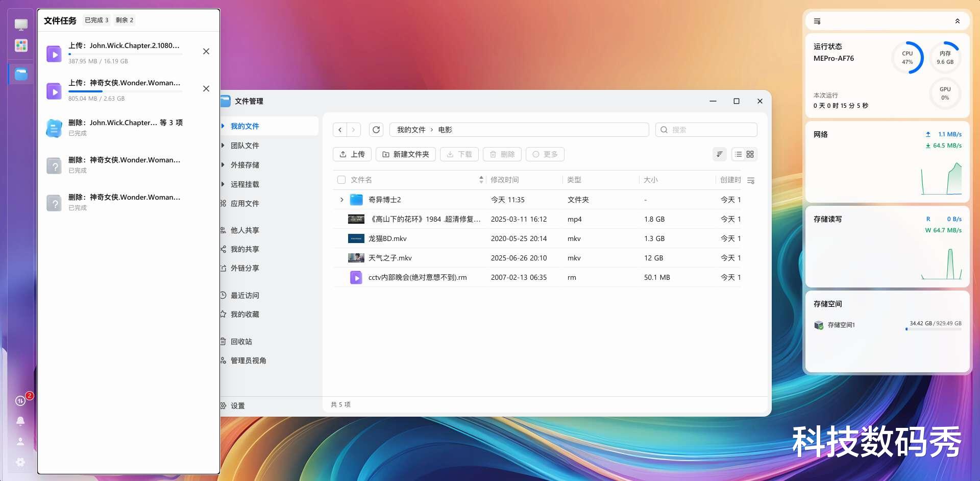Collapse the widget panel with double chevron
980x481 pixels.
(x=958, y=21)
